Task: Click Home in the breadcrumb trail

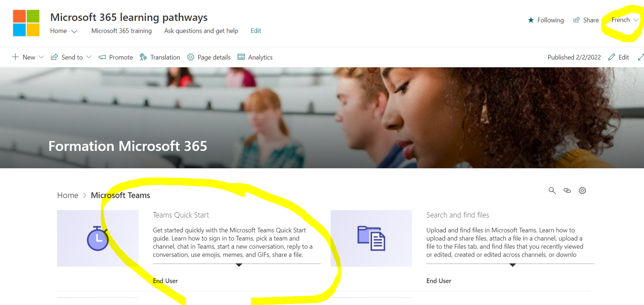Action: click(x=68, y=195)
